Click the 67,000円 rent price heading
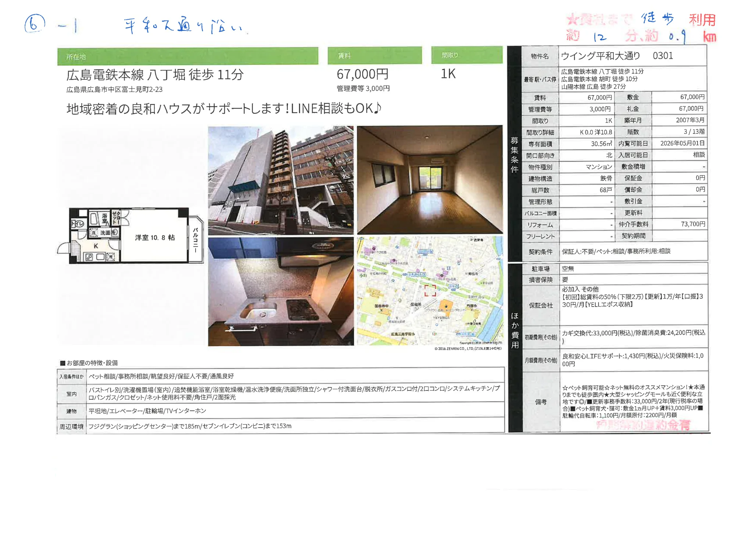This screenshot has height=535, width=756. tap(363, 74)
